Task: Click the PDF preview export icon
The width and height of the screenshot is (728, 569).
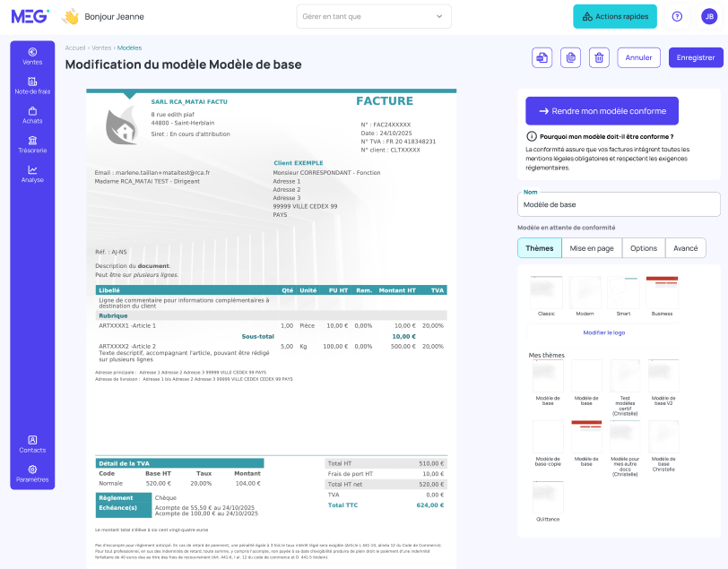Action: (542, 57)
